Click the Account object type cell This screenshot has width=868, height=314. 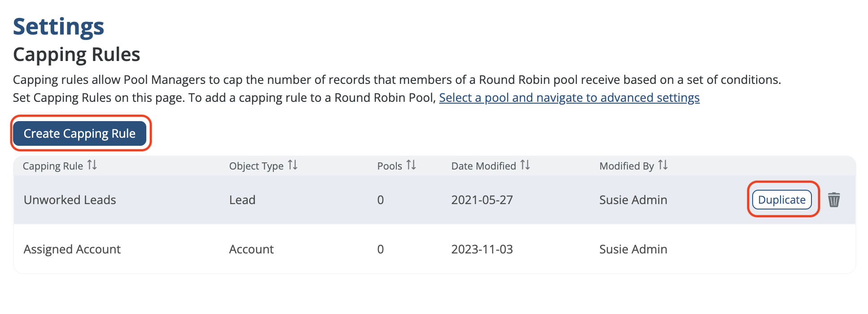coord(251,249)
